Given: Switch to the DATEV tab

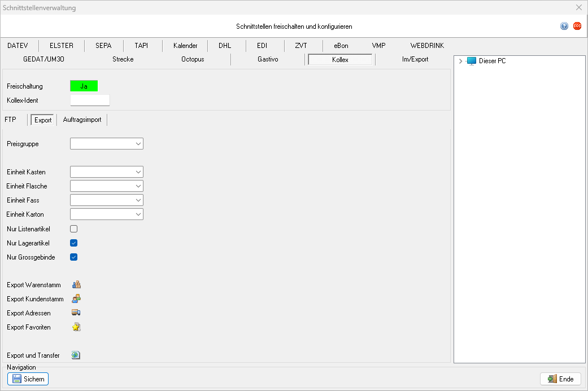Looking at the screenshot, I should (x=18, y=46).
